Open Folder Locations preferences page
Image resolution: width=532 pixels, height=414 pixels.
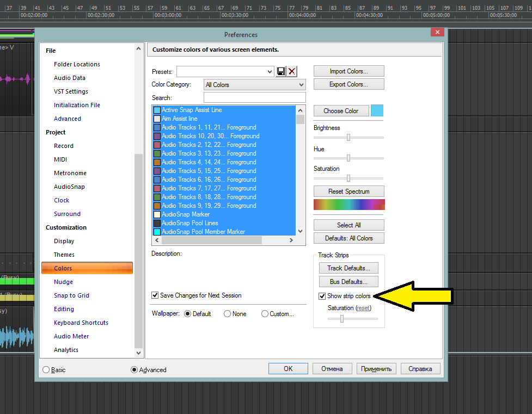[77, 64]
